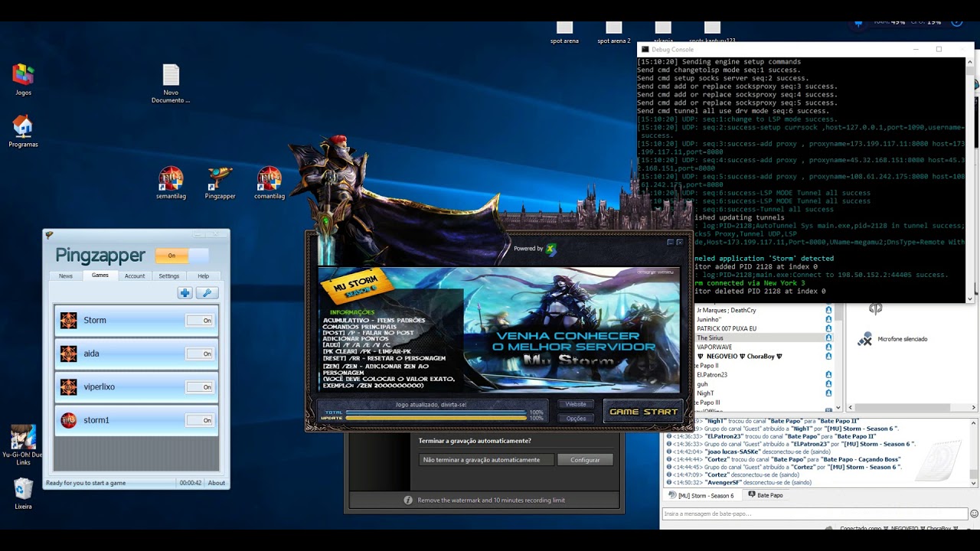This screenshot has width=980, height=551.
Task: Toggle the On switch for aida
Action: click(199, 354)
